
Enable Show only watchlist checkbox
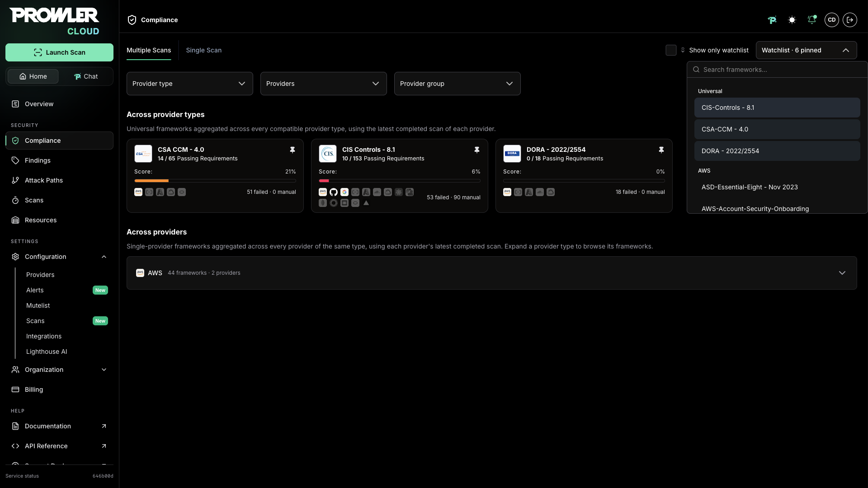pyautogui.click(x=671, y=50)
